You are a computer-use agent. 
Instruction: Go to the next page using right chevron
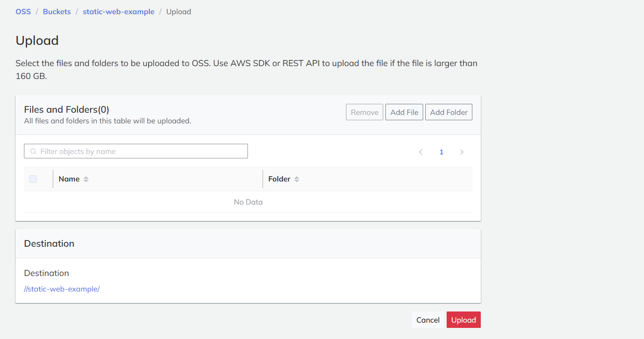pos(462,152)
